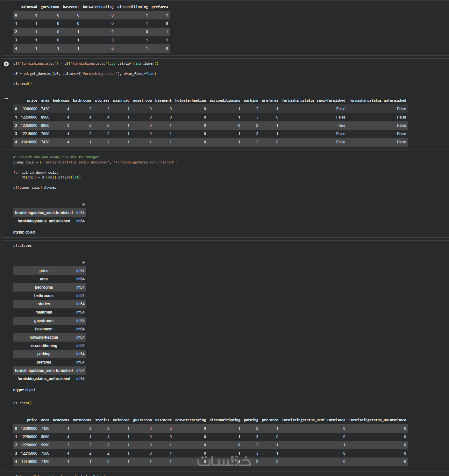
Task: Click the 'guestroom' row in dtypes output
Action: point(44,321)
